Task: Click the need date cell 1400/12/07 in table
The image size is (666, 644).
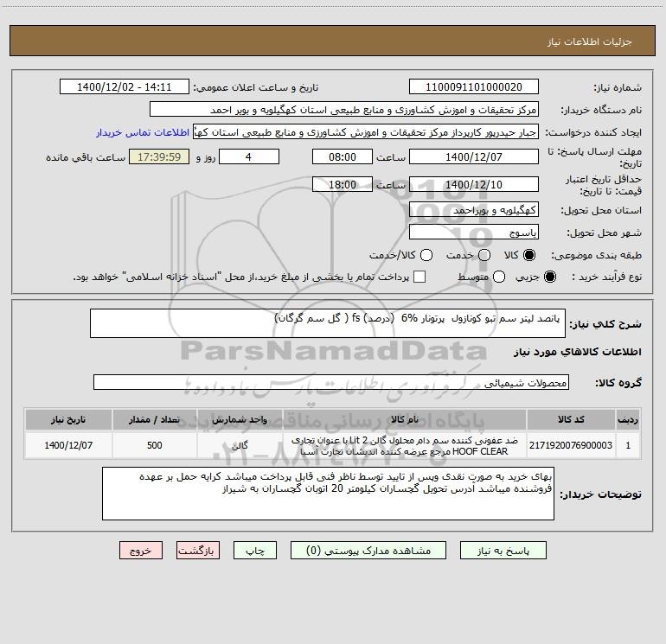Action: (68, 445)
